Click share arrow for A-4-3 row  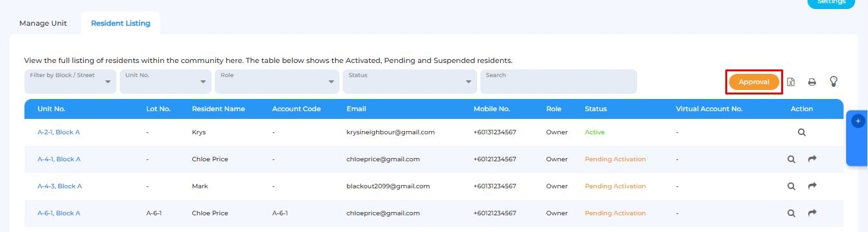click(x=812, y=186)
